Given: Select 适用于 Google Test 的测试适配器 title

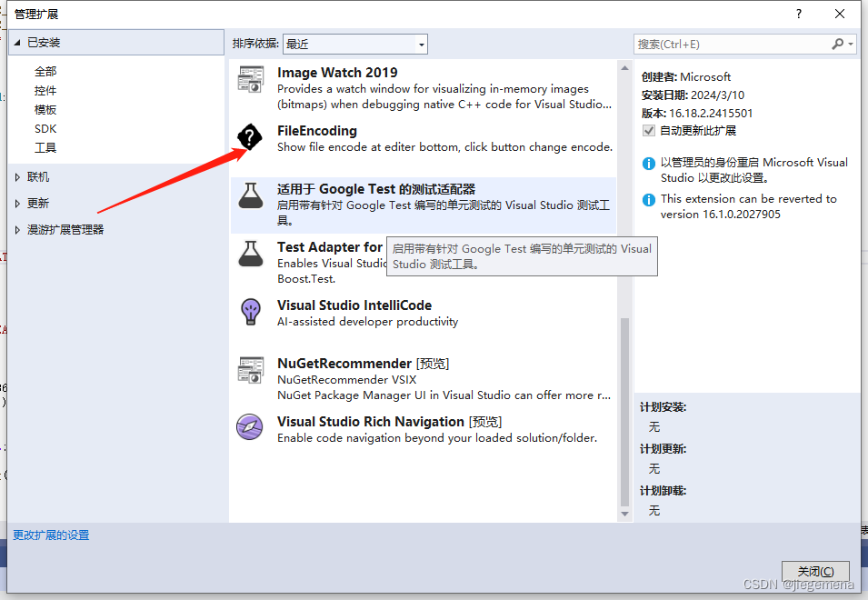Looking at the screenshot, I should coord(376,189).
